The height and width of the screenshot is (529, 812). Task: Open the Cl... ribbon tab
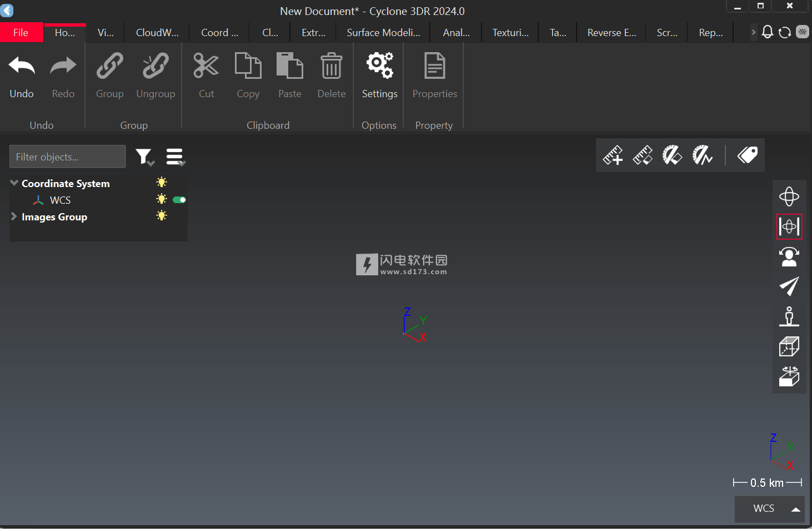(x=270, y=33)
